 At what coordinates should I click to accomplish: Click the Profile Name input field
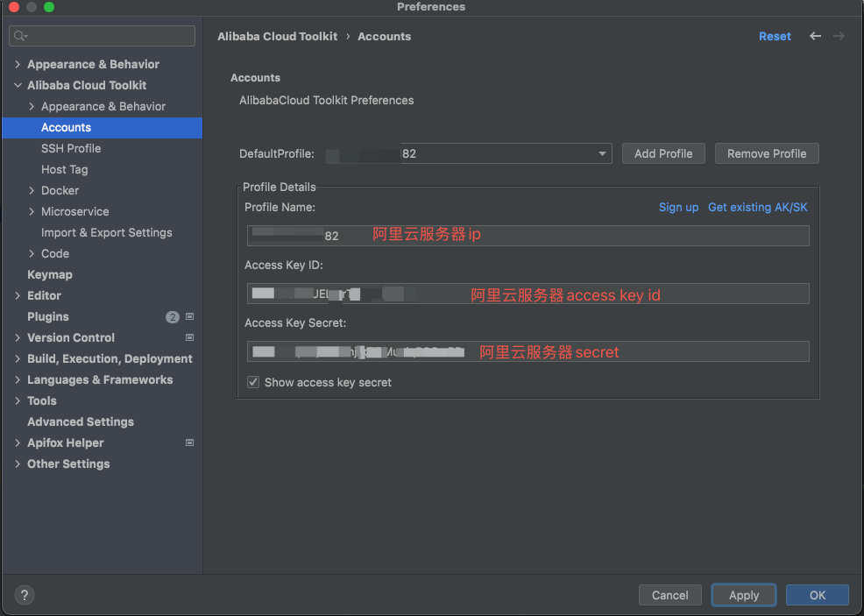click(x=528, y=236)
